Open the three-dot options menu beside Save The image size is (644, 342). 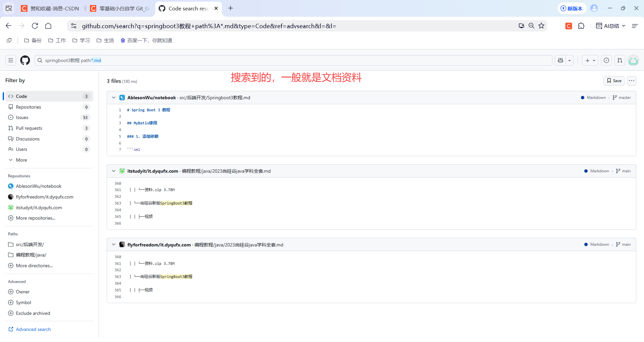click(x=632, y=81)
